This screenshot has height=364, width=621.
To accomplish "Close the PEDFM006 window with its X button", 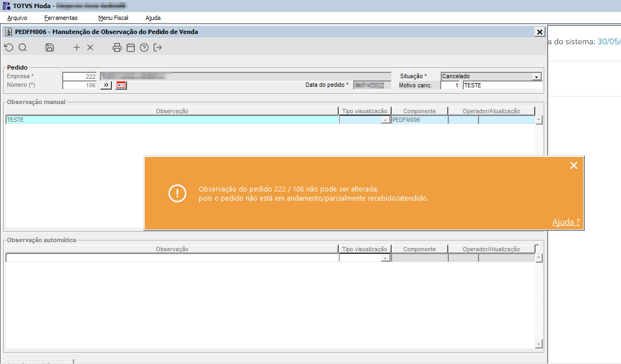I will 539,32.
